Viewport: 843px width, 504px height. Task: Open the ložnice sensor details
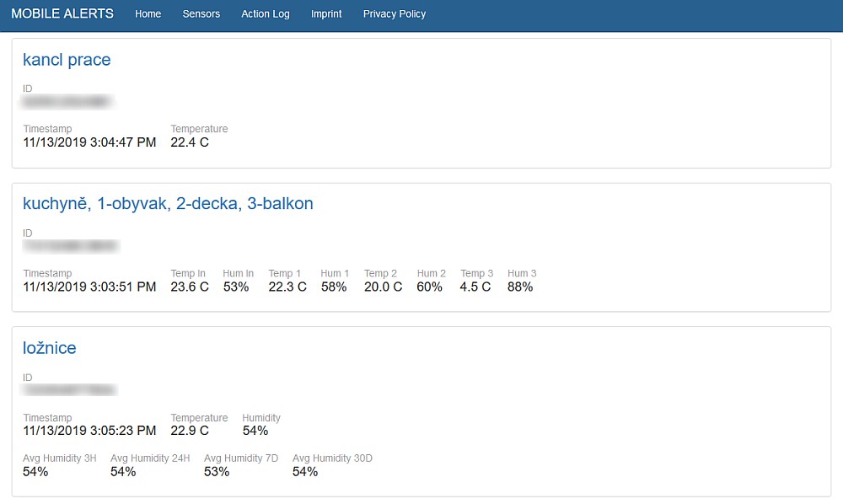50,348
